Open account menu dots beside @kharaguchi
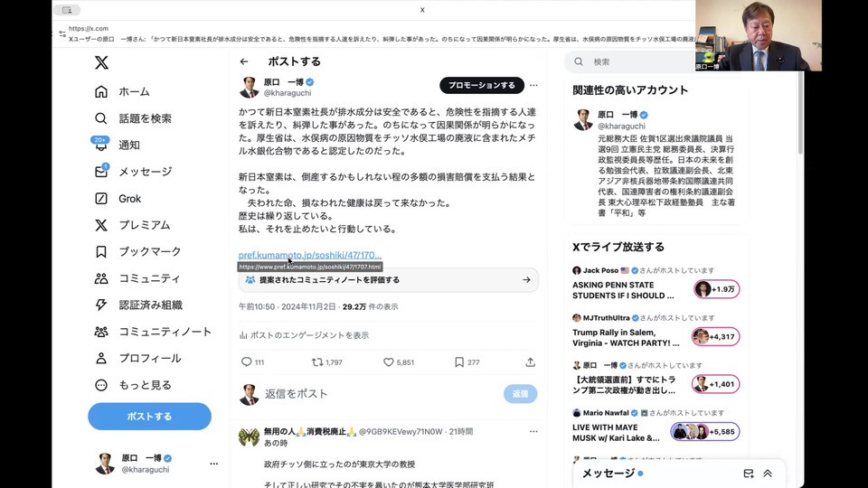The height and width of the screenshot is (488, 868). click(213, 464)
